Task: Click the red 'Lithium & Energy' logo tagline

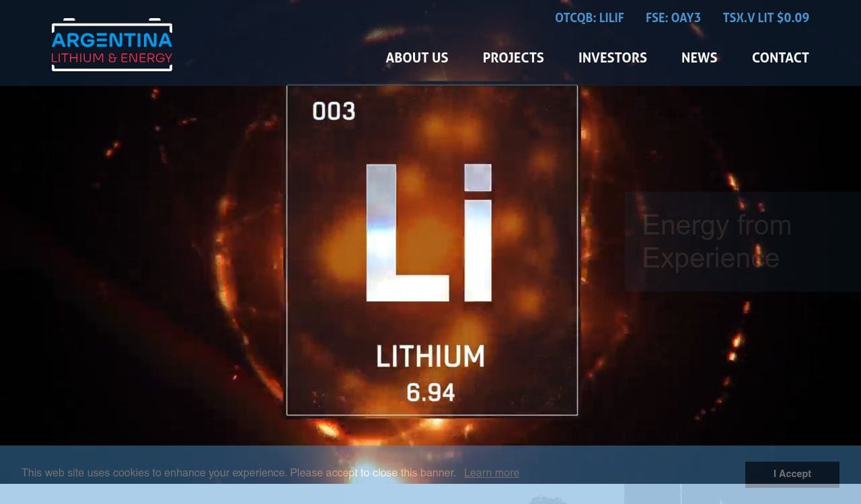Action: click(x=112, y=58)
